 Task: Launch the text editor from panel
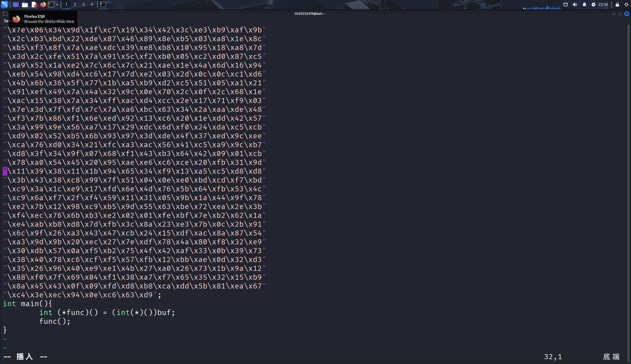point(34,5)
